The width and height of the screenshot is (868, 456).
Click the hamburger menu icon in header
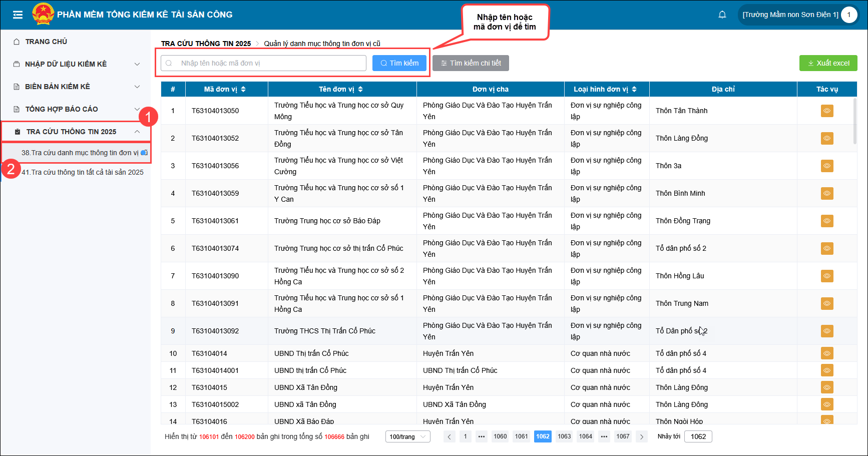pyautogui.click(x=18, y=15)
